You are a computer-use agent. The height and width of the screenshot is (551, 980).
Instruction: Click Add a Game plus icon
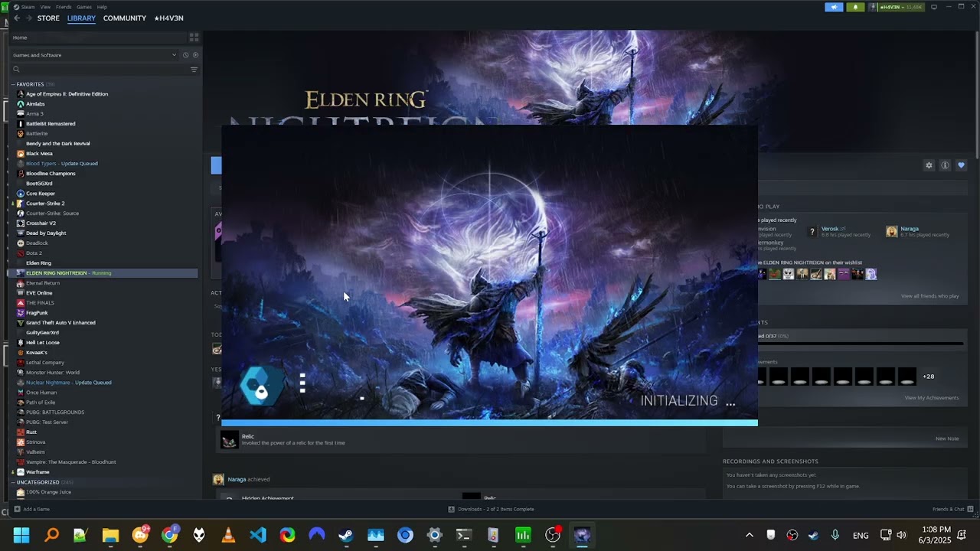point(17,509)
